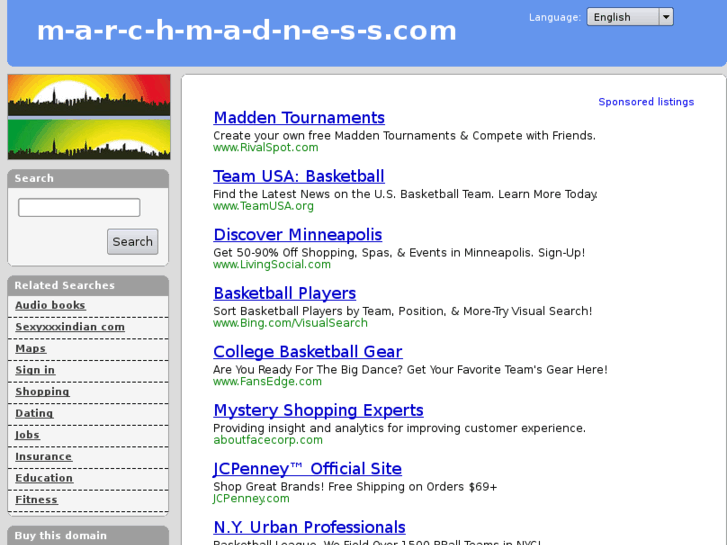Click the Team USA Basketball description text
727x545 pixels.
point(405,194)
